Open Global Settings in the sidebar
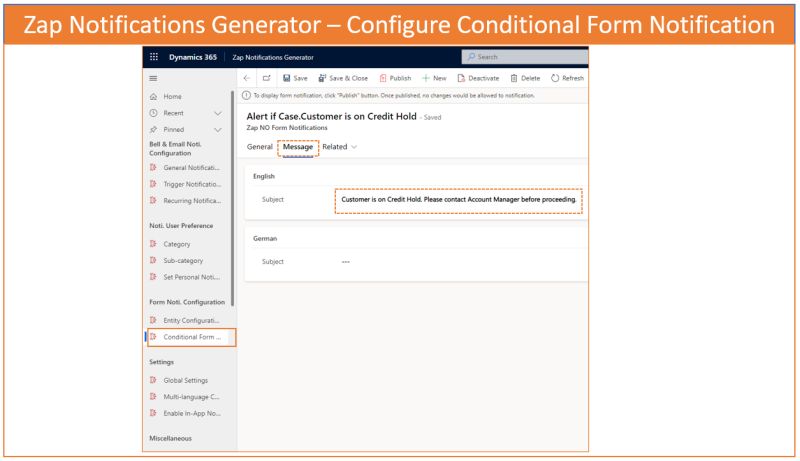Image resolution: width=800 pixels, height=461 pixels. 186,380
